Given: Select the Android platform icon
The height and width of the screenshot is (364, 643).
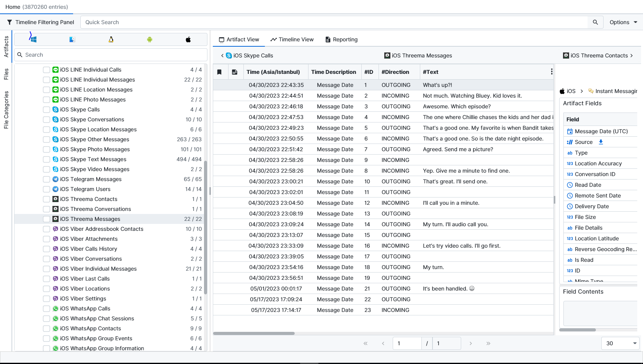Looking at the screenshot, I should pyautogui.click(x=150, y=39).
